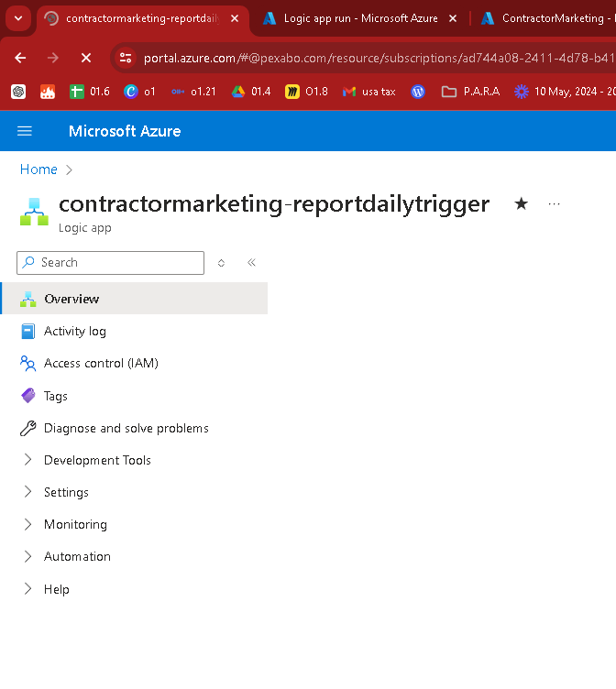Open the Azure portal hamburger menu
The height and width of the screenshot is (689, 616).
(x=25, y=131)
